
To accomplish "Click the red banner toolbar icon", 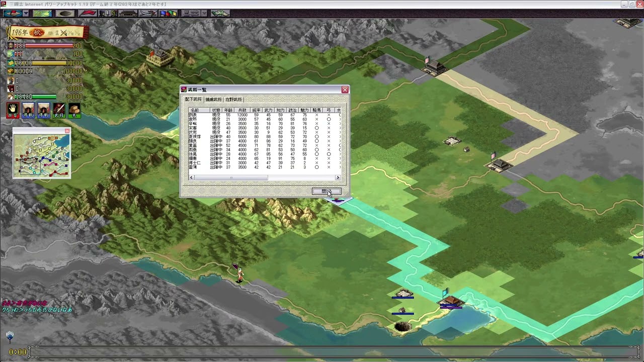I will [x=88, y=13].
